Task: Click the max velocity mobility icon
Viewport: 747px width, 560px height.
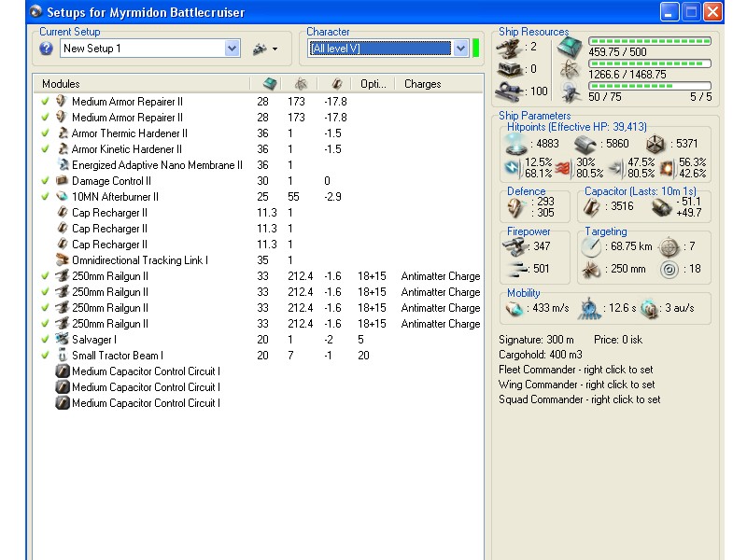Action: click(x=514, y=309)
